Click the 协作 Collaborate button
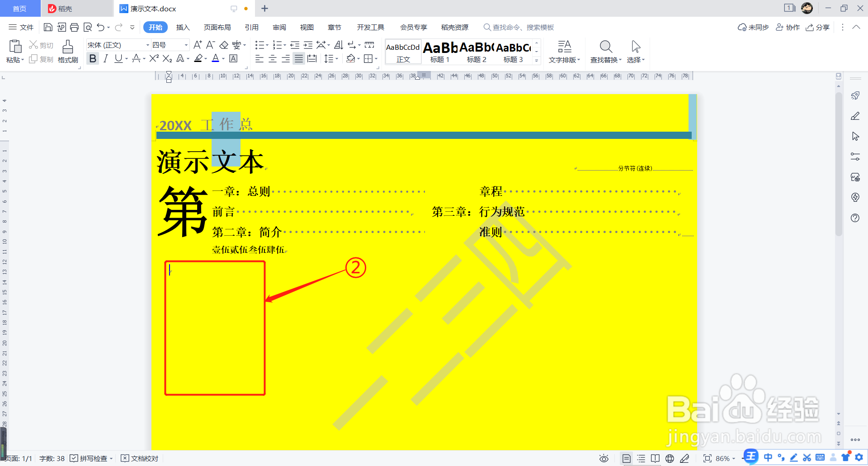 click(788, 27)
